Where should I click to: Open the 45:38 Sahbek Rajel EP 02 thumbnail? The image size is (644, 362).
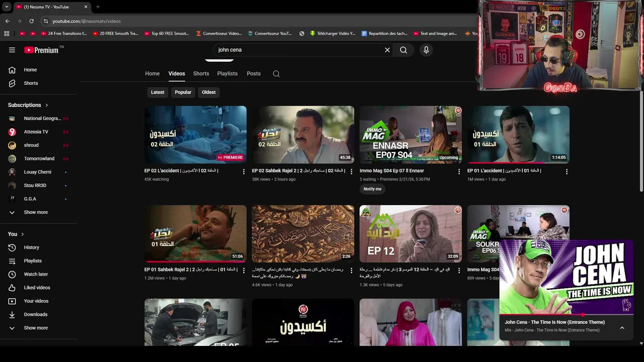[x=303, y=134]
